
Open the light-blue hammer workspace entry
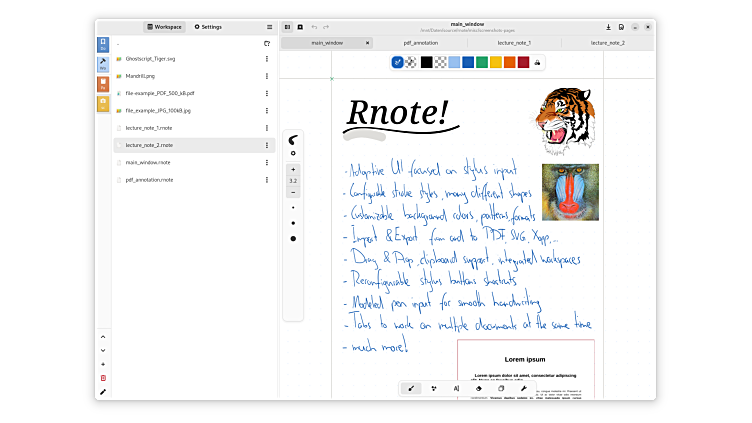(x=103, y=64)
